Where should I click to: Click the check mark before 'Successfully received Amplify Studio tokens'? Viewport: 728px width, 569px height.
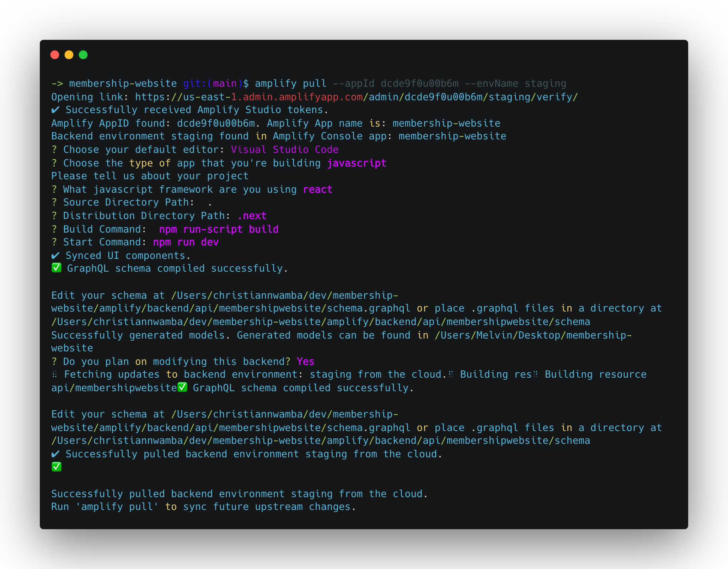click(55, 110)
